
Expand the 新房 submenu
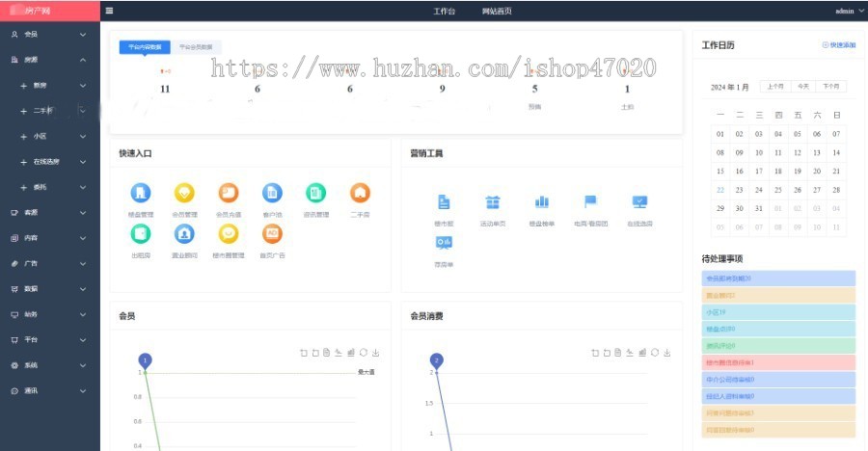[50, 85]
